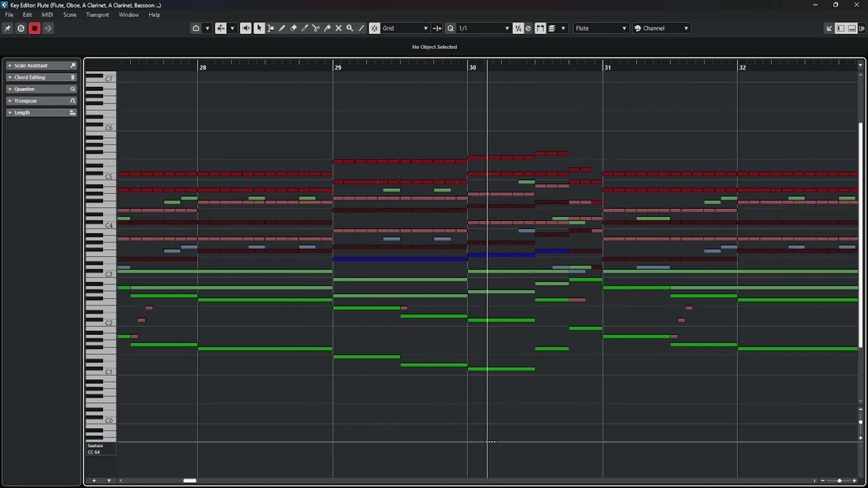Select the Draw pencil tool

(x=282, y=28)
